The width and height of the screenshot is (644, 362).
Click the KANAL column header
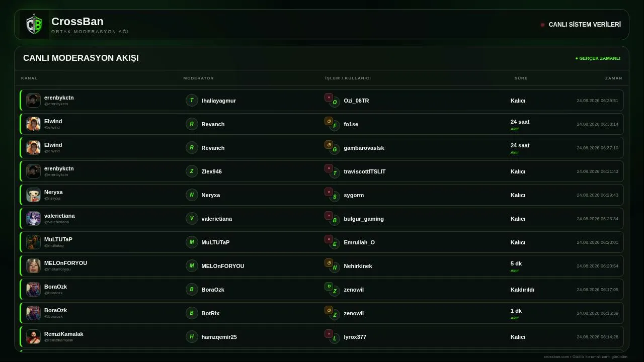(29, 78)
